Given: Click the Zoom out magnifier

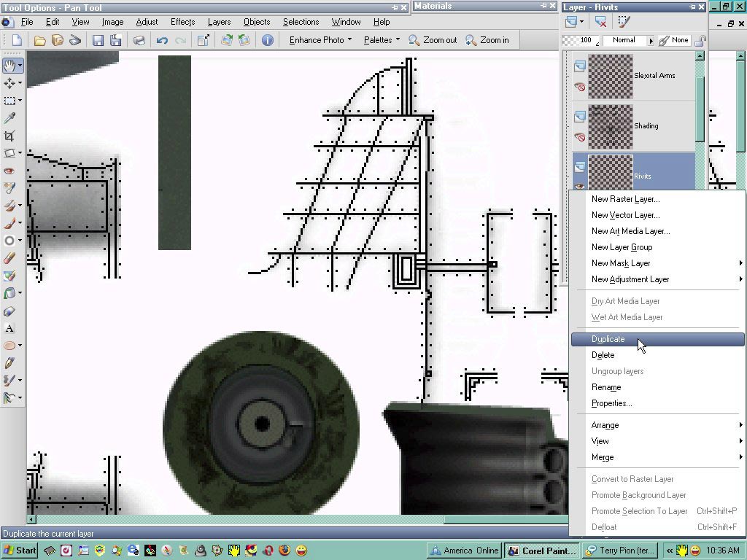Looking at the screenshot, I should coord(433,41).
